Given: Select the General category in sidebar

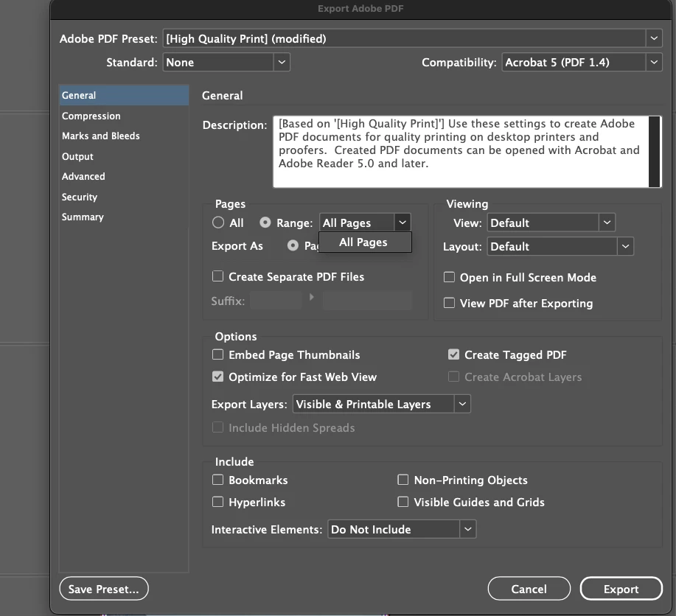Looking at the screenshot, I should click(x=124, y=95).
